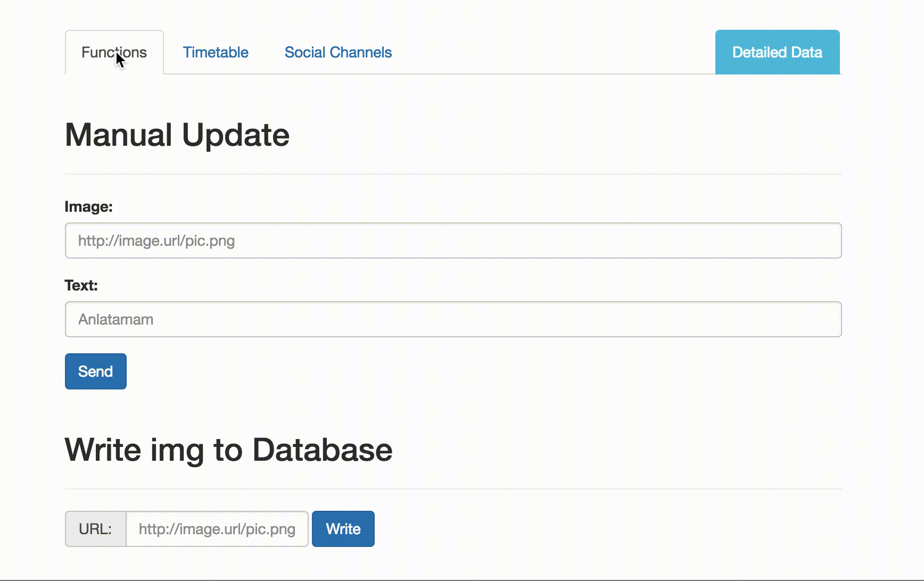Screen dimensions: 924x581
Task: Open the Functions tab
Action: (114, 52)
